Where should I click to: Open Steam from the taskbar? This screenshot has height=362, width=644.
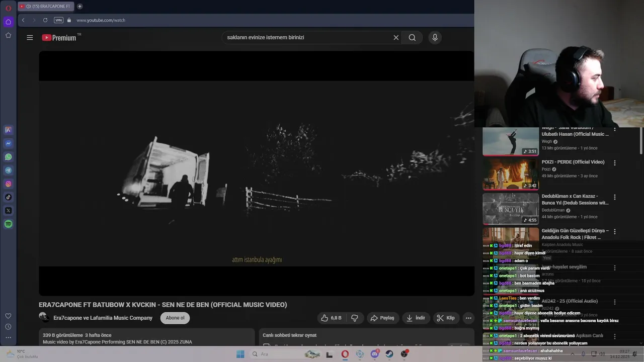click(389, 354)
